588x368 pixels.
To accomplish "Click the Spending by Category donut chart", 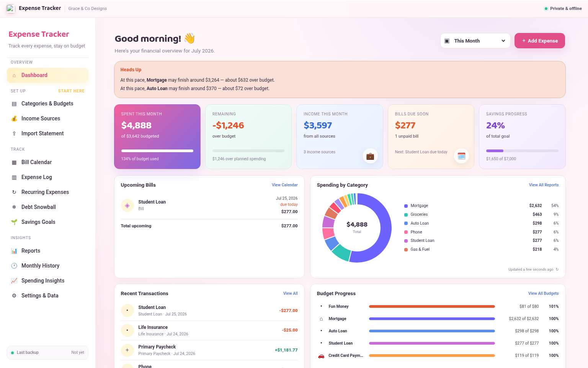I will coord(357,228).
